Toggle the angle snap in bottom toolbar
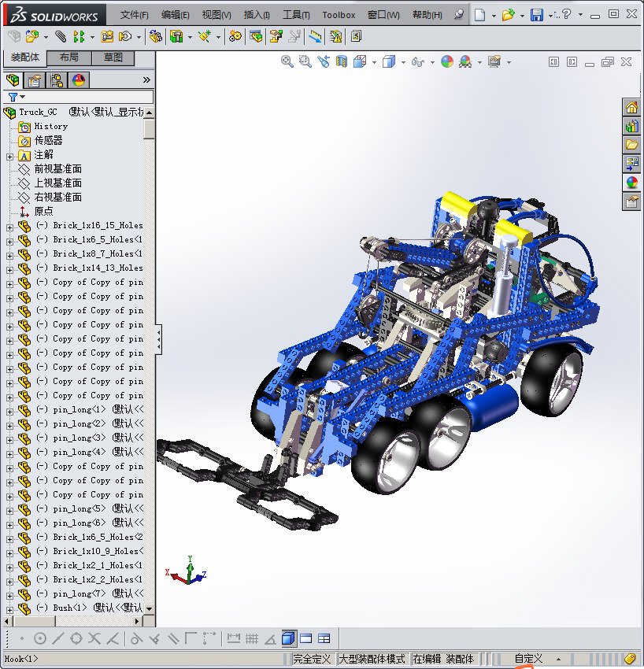Screen dimensions: 644x669 coord(270,639)
